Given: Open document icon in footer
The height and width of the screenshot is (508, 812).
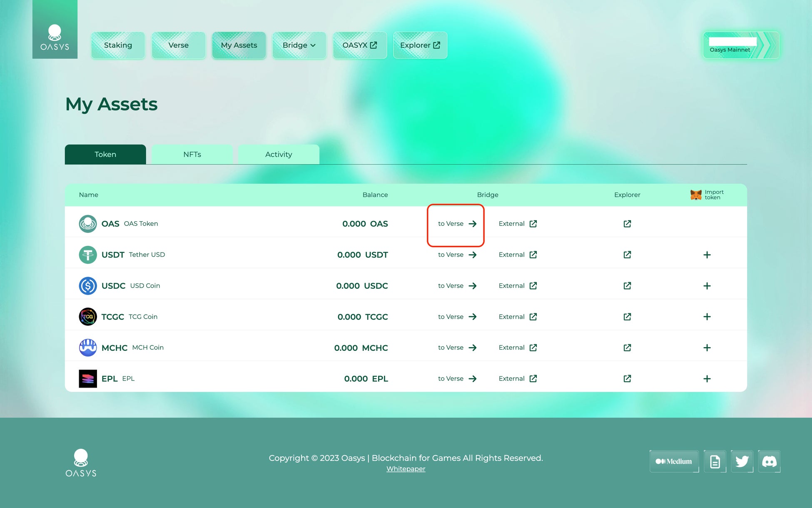Looking at the screenshot, I should point(715,461).
